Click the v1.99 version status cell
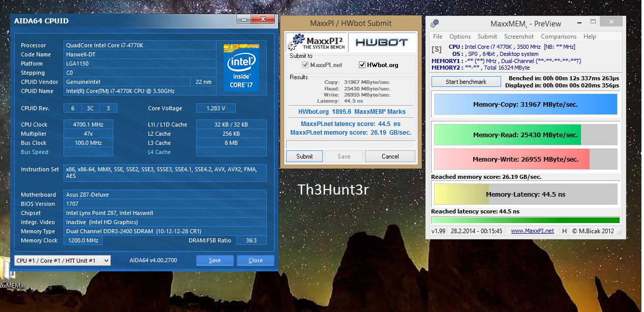Image resolution: width=644 pixels, height=312 pixels. [439, 231]
